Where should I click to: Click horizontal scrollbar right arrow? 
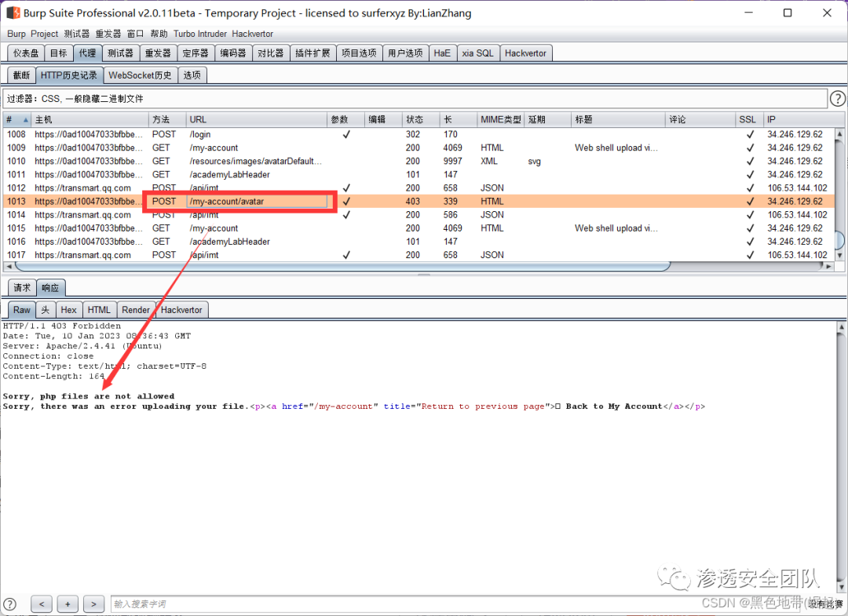pos(830,266)
